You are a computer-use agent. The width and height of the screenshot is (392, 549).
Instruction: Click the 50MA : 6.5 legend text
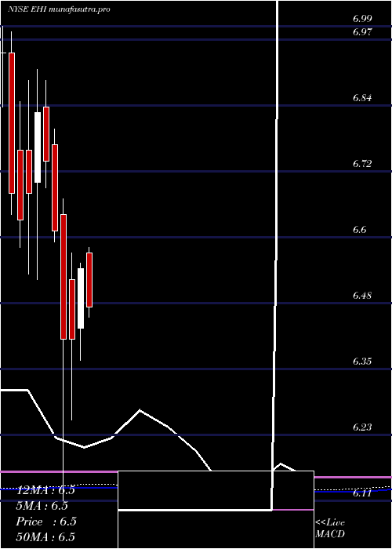(45, 536)
